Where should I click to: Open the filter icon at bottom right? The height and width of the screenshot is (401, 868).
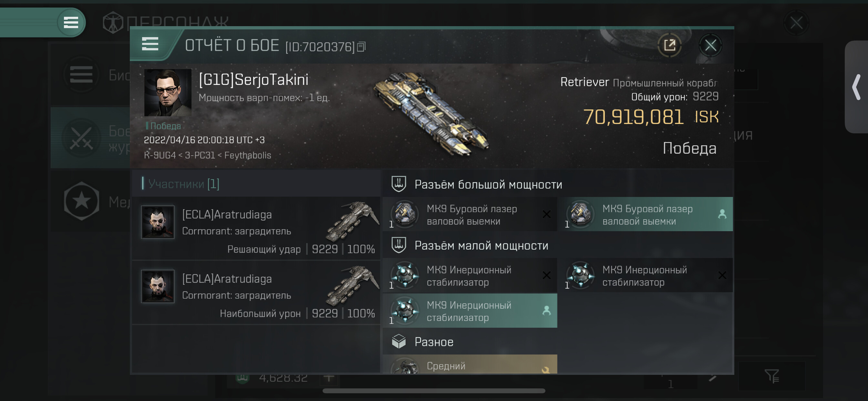(771, 376)
